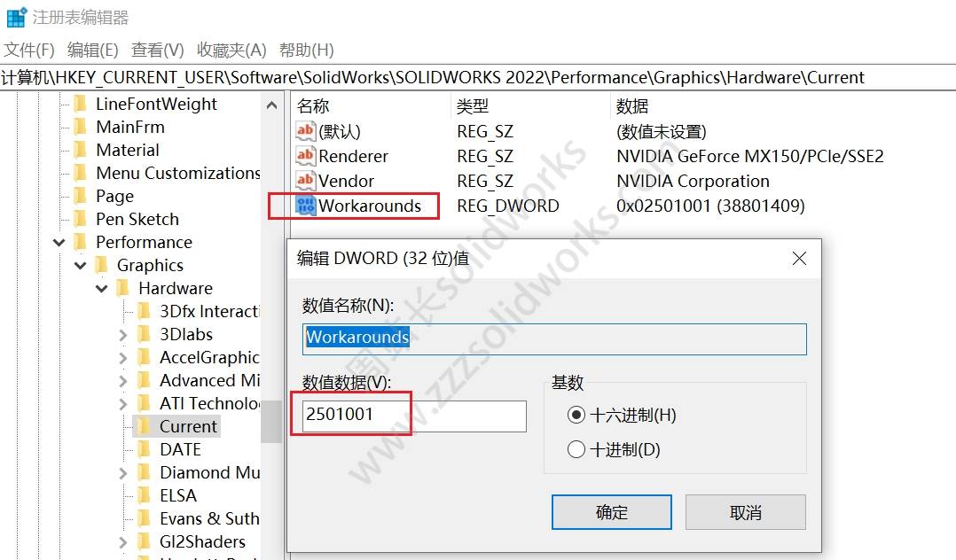Click the 取消 Cancel button
Screen dimensions: 956x560
745,512
